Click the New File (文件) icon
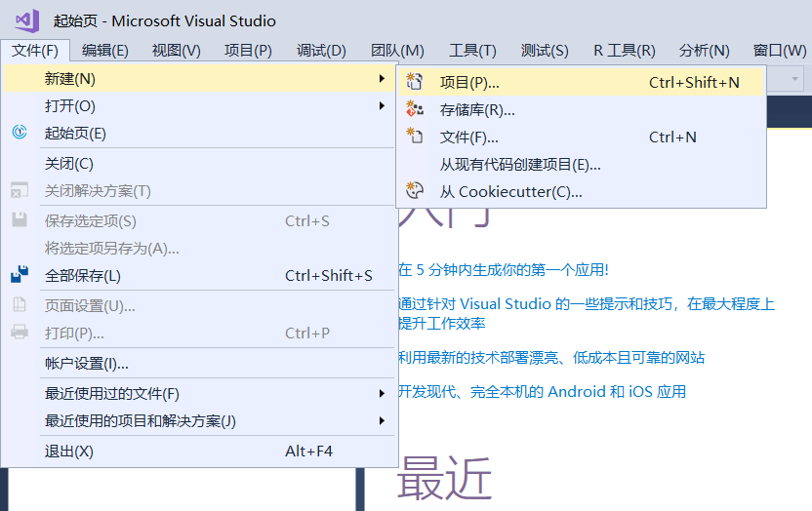 coord(414,136)
